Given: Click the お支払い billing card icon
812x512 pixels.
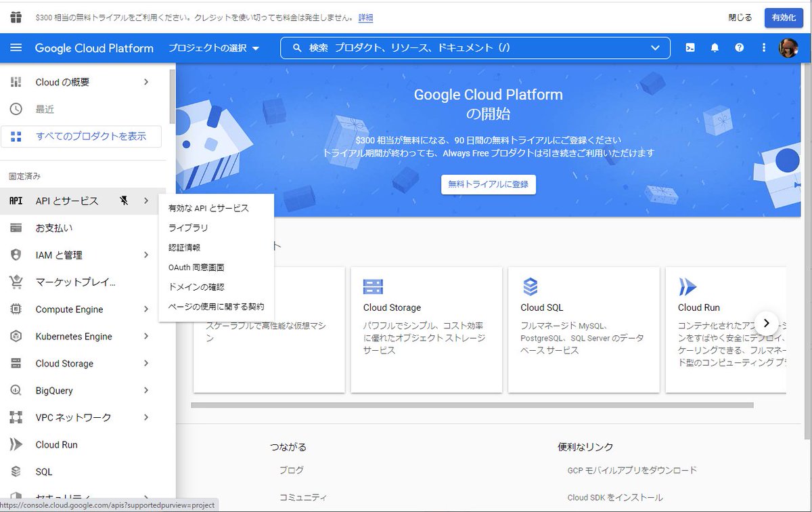Looking at the screenshot, I should (x=16, y=228).
